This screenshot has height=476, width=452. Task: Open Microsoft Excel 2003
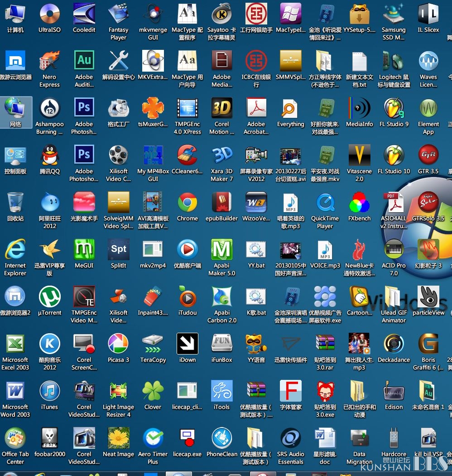tap(15, 344)
